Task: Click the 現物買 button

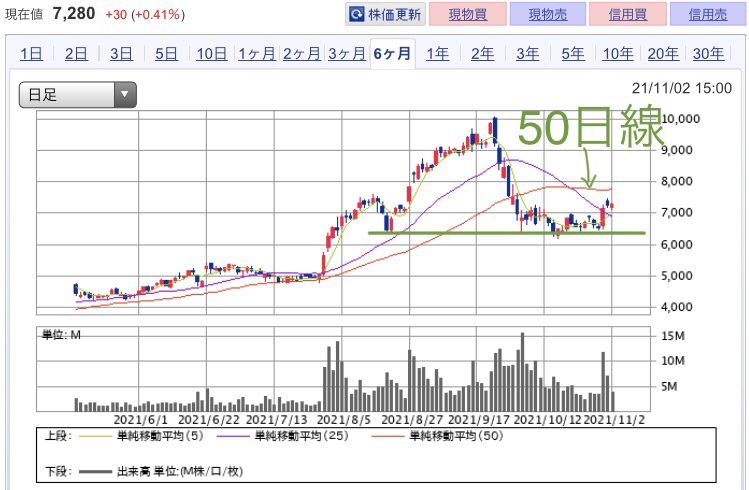Action: pos(468,14)
